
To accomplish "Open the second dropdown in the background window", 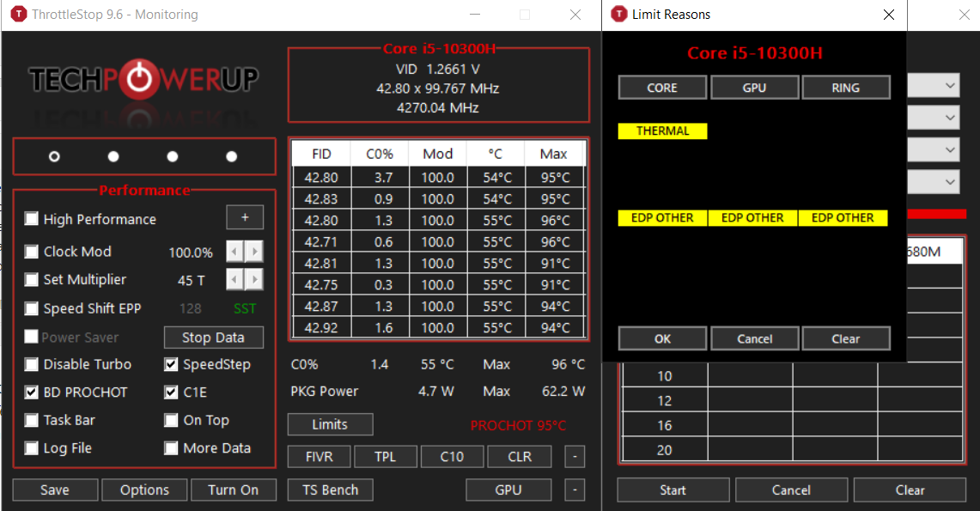I will point(933,118).
